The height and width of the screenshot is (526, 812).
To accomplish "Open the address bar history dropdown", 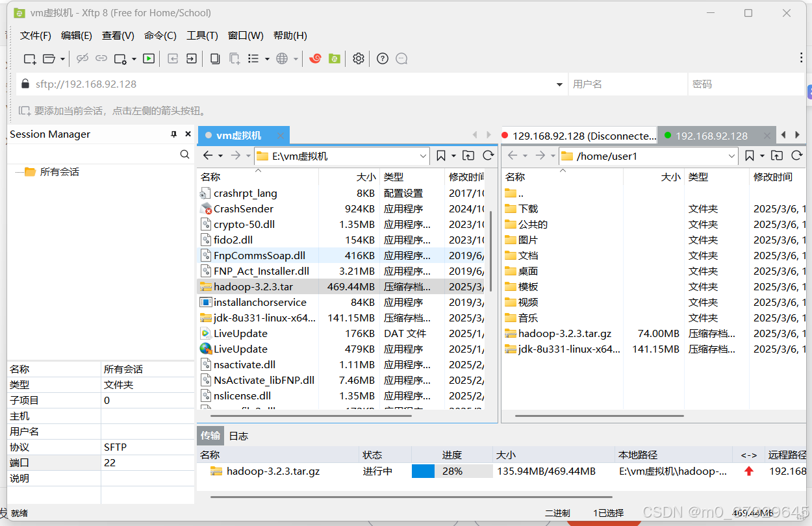I will pos(560,84).
